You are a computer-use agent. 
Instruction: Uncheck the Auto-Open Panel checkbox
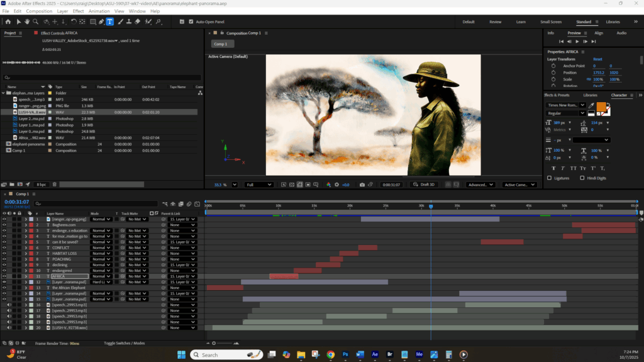pyautogui.click(x=191, y=21)
